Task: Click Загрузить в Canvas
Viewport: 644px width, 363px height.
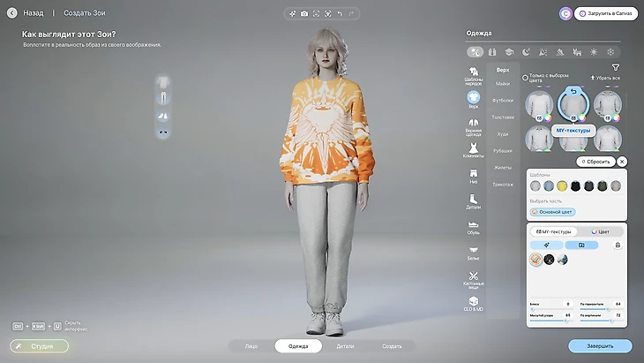Action: tap(606, 13)
